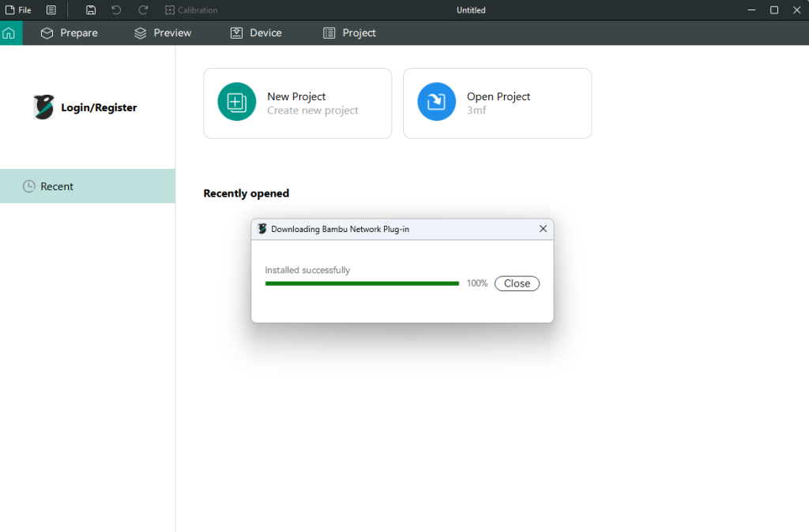This screenshot has width=809, height=532.
Task: Dismiss plug-in dialog with the X button
Action: (543, 229)
